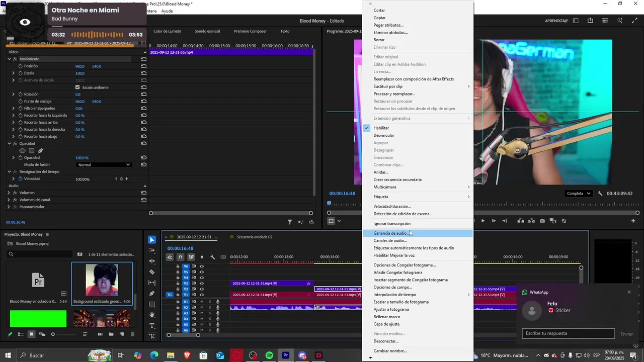Expand the Escala property
The width and height of the screenshot is (644, 362).
tap(14, 73)
